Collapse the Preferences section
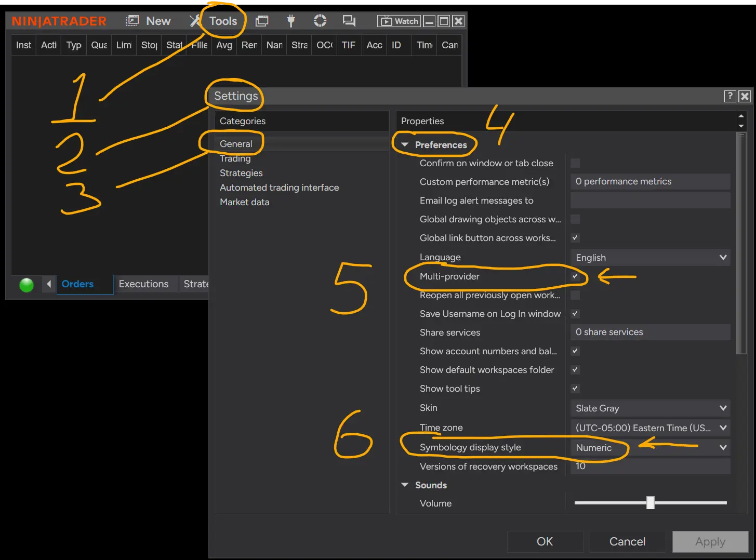This screenshot has width=756, height=560. click(x=405, y=145)
